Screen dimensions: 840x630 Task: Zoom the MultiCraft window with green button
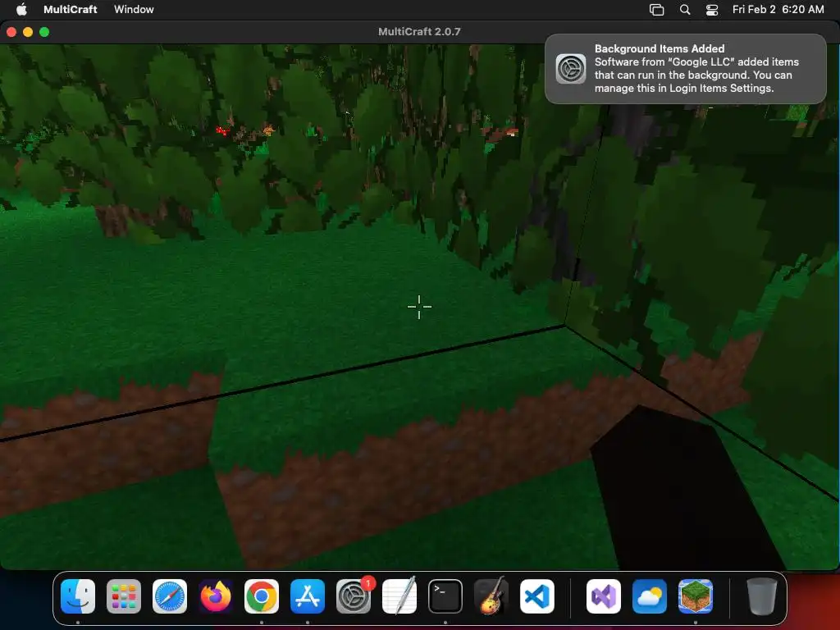click(44, 32)
